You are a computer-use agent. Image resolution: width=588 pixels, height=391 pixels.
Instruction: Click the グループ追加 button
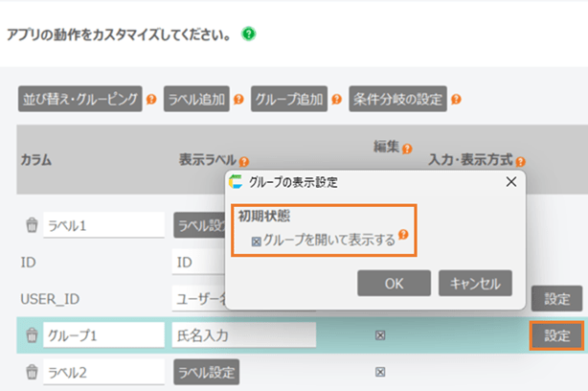[x=289, y=99]
